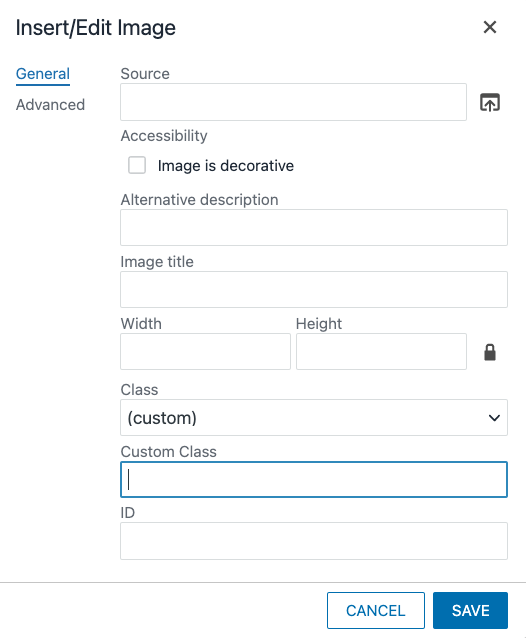This screenshot has height=638, width=526.
Task: Click the Source field label
Action: (145, 74)
